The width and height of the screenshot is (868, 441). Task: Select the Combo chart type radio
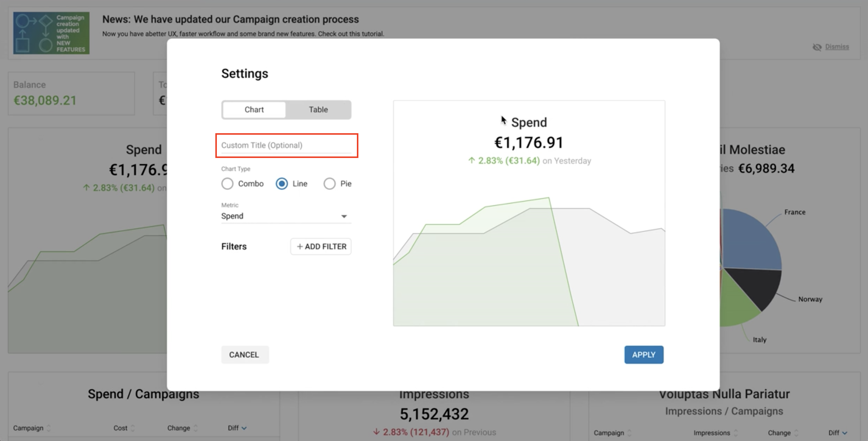click(227, 184)
